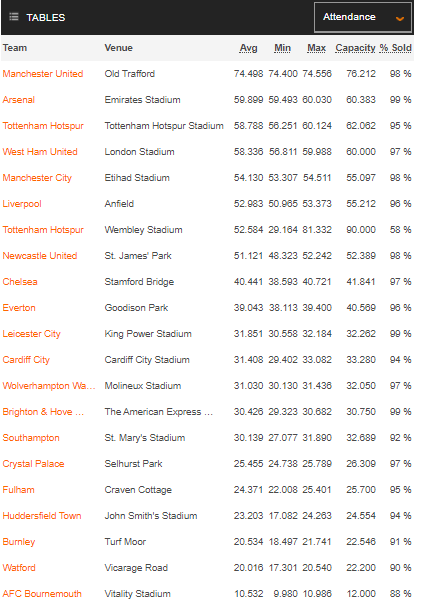This screenshot has width=422, height=605.
Task: Open the Newcastle United team link
Action: [40, 255]
